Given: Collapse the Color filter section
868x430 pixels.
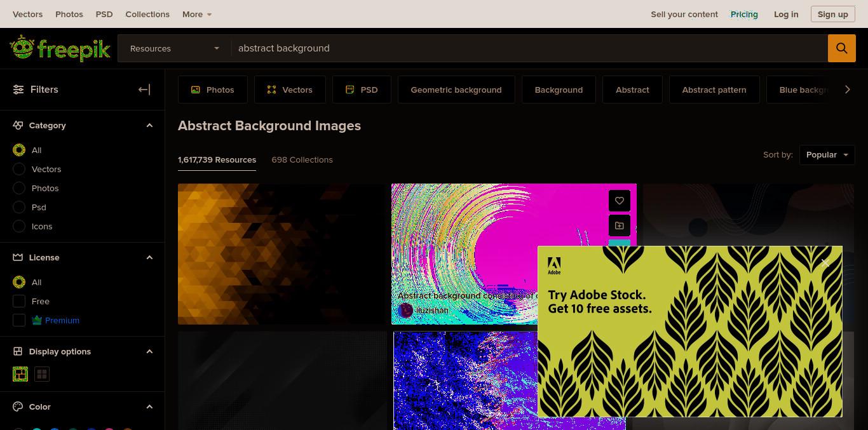Looking at the screenshot, I should (149, 406).
